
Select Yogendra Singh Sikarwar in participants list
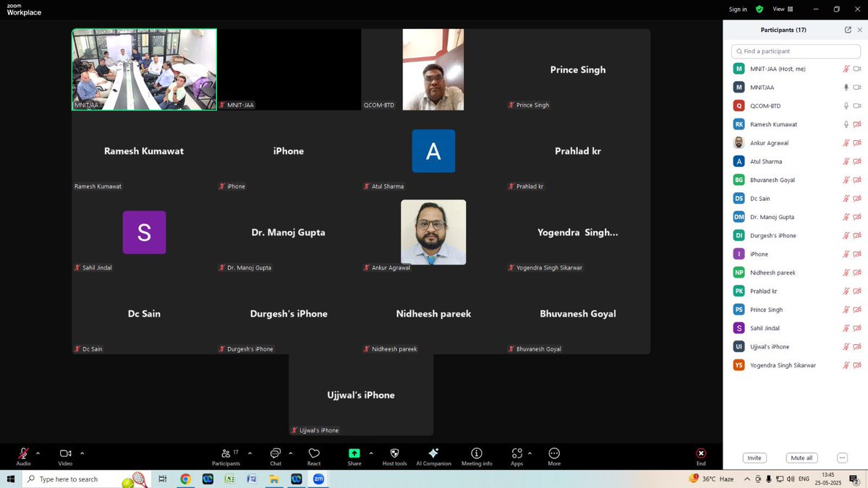pyautogui.click(x=795, y=365)
